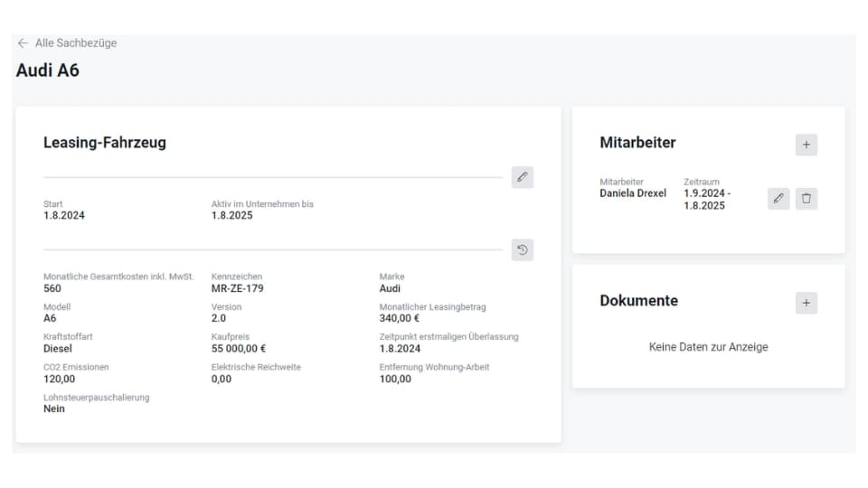868x488 pixels.
Task: Click Aktiv im Unternehmen bis value 1.8.2025
Action: (232, 216)
